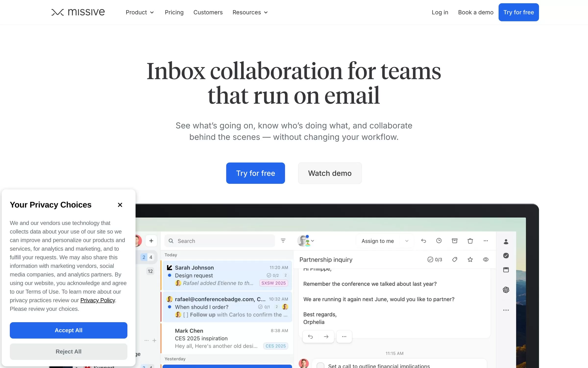Click the trash delete icon
The image size is (588, 368).
[470, 241]
